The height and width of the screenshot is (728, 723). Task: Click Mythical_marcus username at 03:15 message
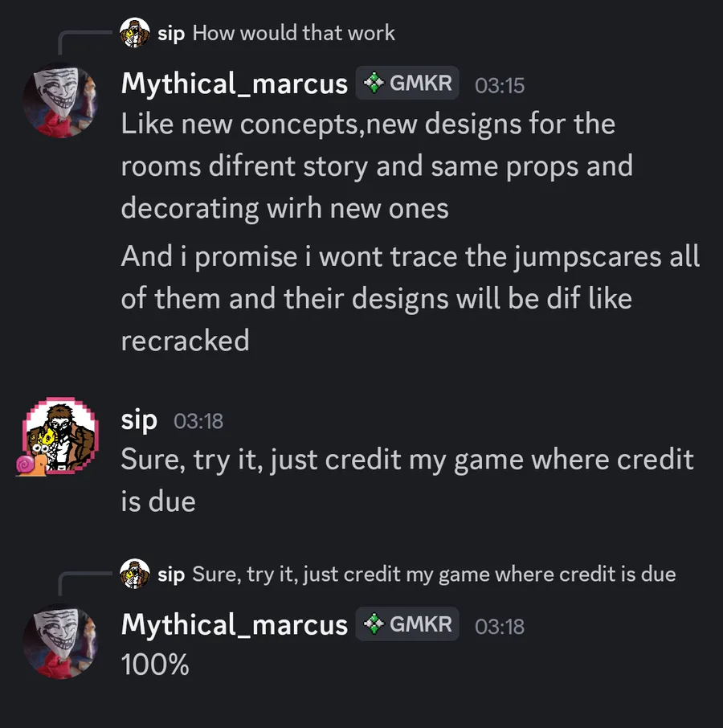(x=235, y=84)
